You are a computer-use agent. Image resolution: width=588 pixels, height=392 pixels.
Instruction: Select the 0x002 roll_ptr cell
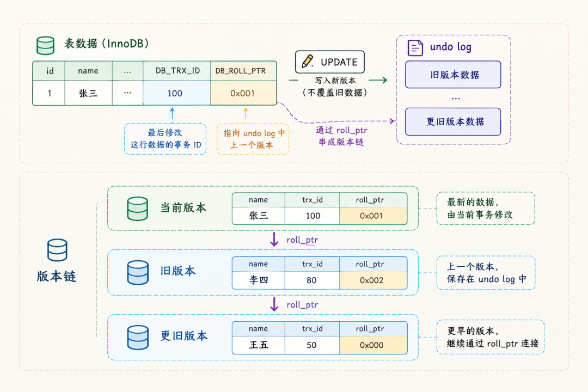pyautogui.click(x=373, y=280)
